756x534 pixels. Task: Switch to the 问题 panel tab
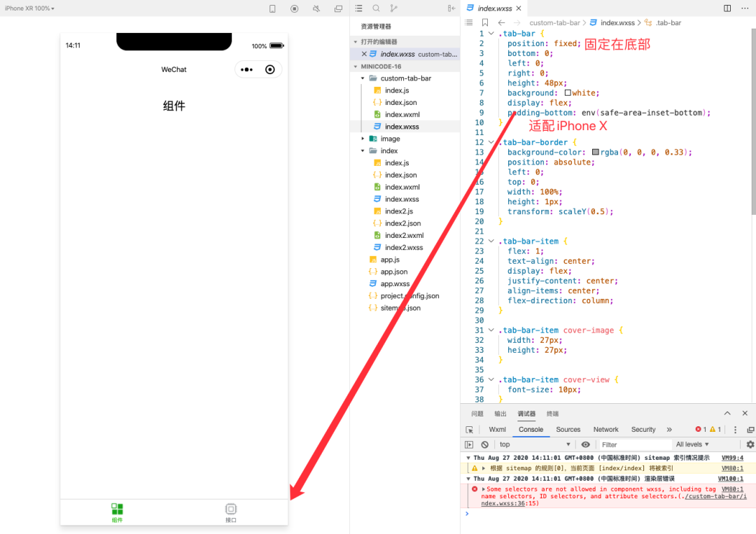click(477, 414)
